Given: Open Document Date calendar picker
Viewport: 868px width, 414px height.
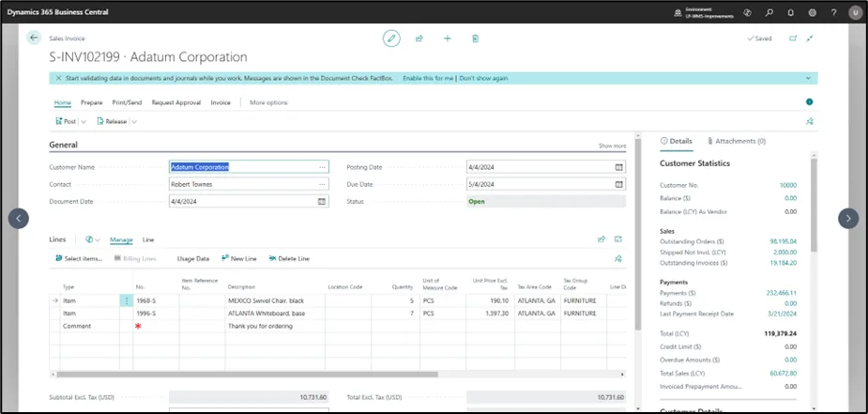Looking at the screenshot, I should (x=322, y=202).
